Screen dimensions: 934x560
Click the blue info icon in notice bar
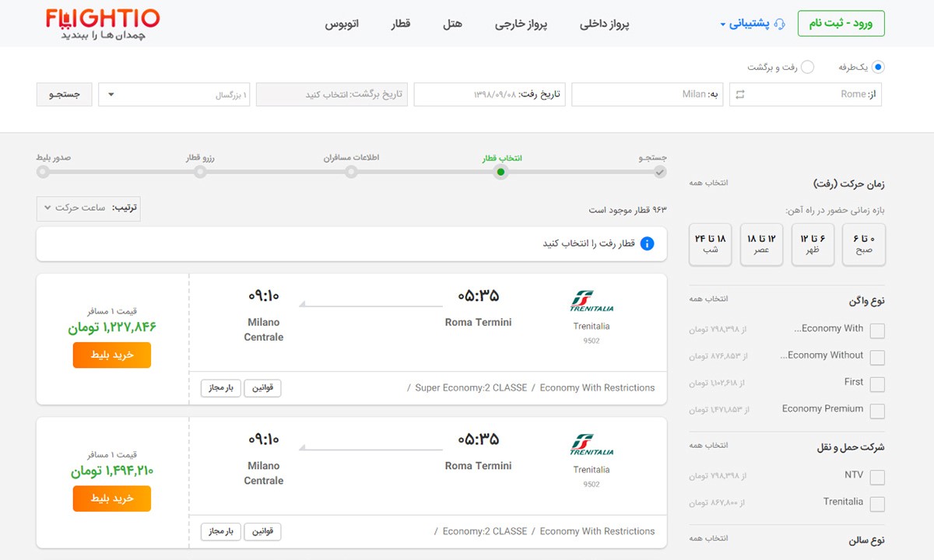click(x=647, y=244)
